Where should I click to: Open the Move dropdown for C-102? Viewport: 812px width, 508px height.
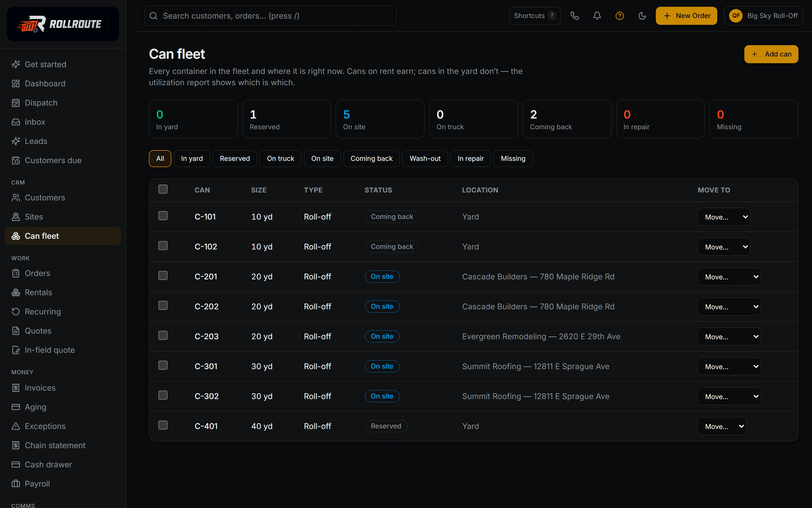point(724,247)
